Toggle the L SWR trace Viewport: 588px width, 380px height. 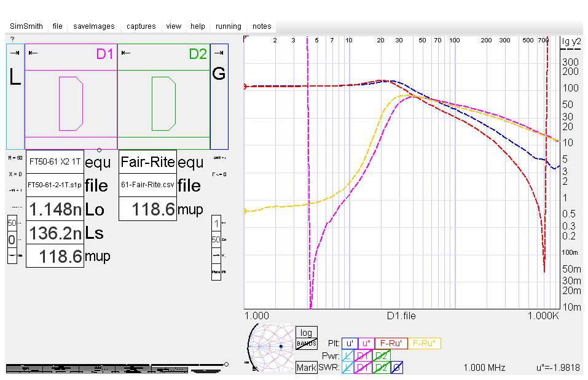(348, 368)
